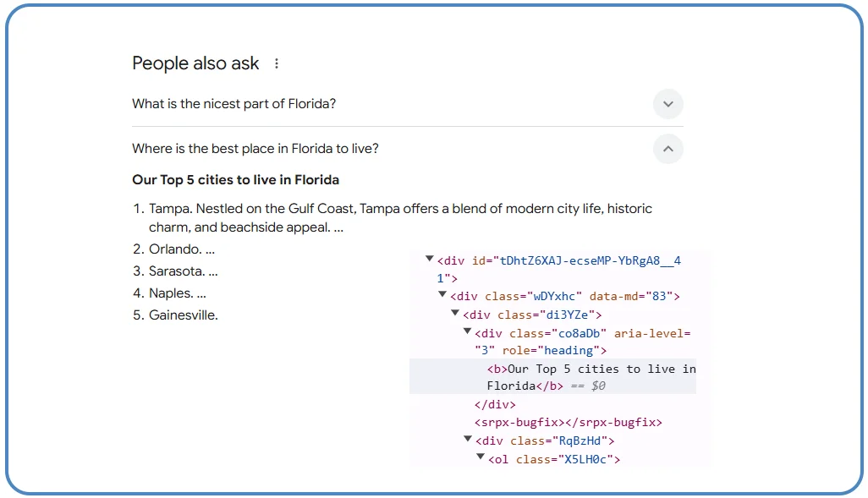The height and width of the screenshot is (498, 868).
Task: Expand the question about nicest part of Florida
Action: coord(667,104)
